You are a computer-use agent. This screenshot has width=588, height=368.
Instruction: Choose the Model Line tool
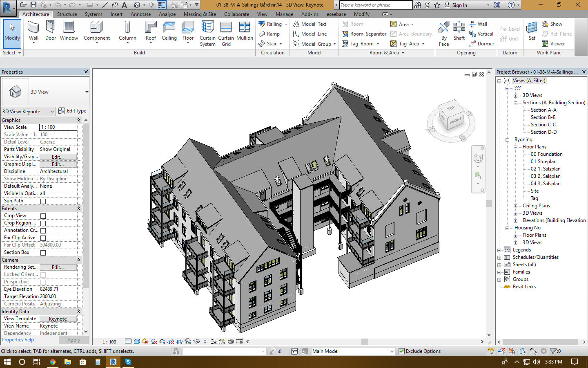310,34
